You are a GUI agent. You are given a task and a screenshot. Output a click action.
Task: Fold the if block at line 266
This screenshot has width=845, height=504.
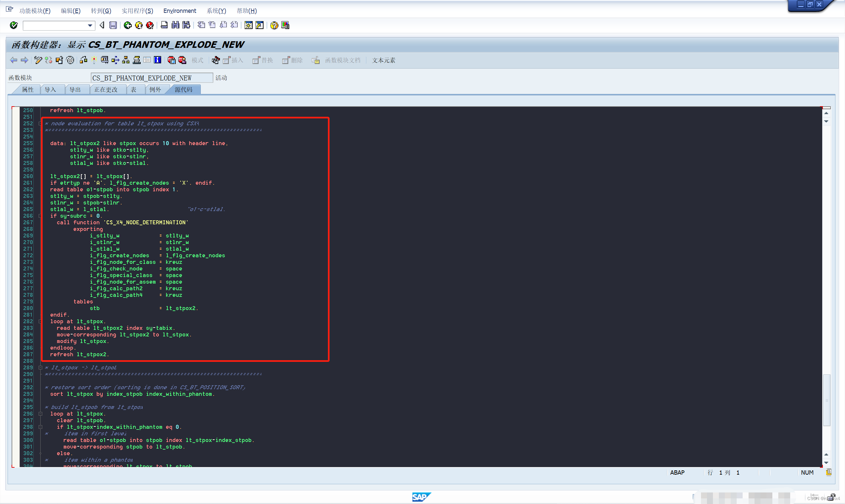[x=40, y=216]
